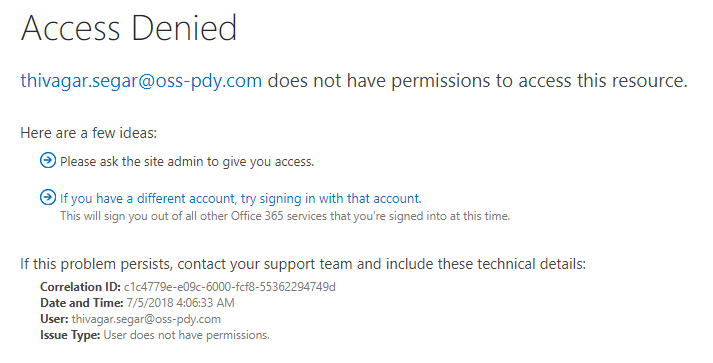Image resolution: width=713 pixels, height=363 pixels.
Task: Click the 'User does not have permissions.' issue text
Action: click(186, 335)
